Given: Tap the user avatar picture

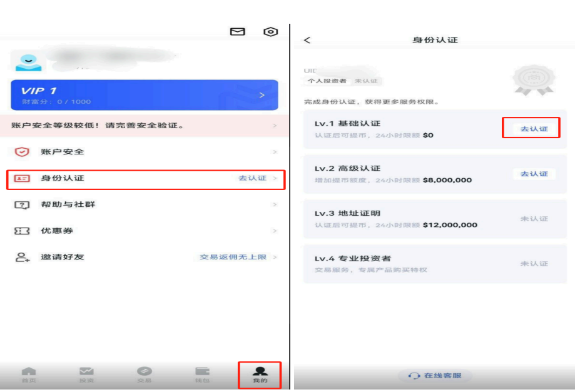Looking at the screenshot, I should tap(28, 61).
